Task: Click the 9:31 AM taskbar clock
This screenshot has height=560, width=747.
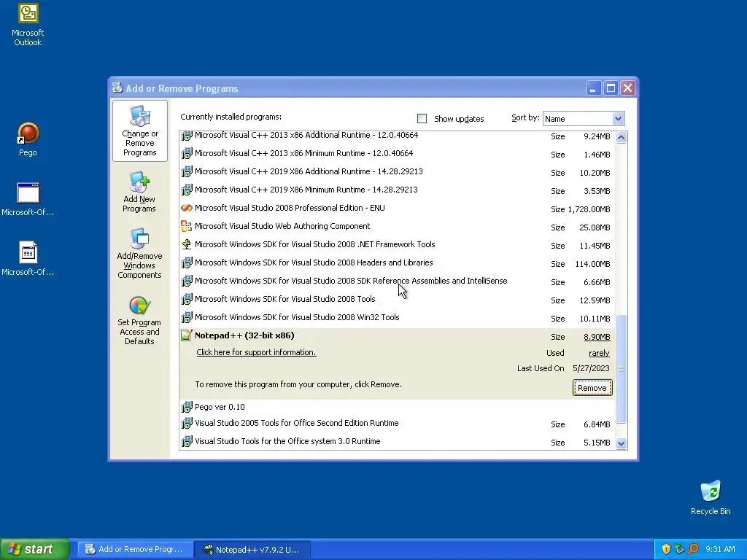Action: (720, 549)
